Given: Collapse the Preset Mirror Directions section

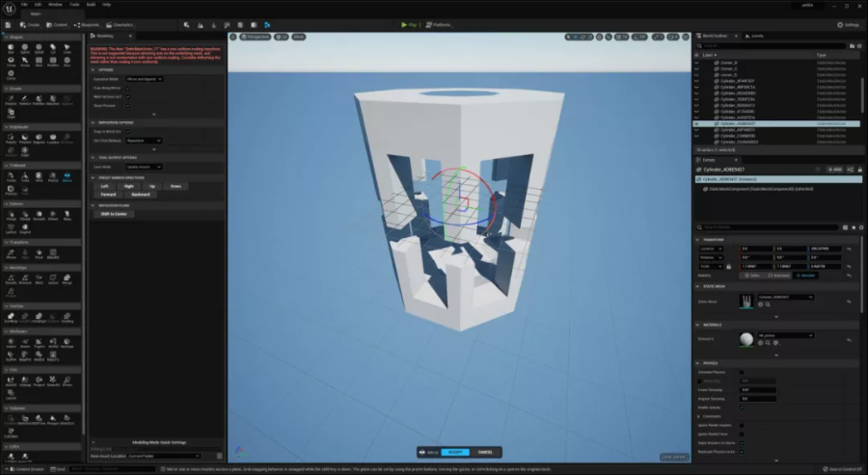Looking at the screenshot, I should (93, 177).
